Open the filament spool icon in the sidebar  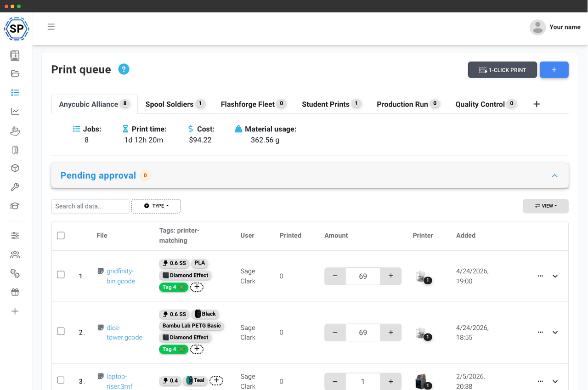[15, 150]
